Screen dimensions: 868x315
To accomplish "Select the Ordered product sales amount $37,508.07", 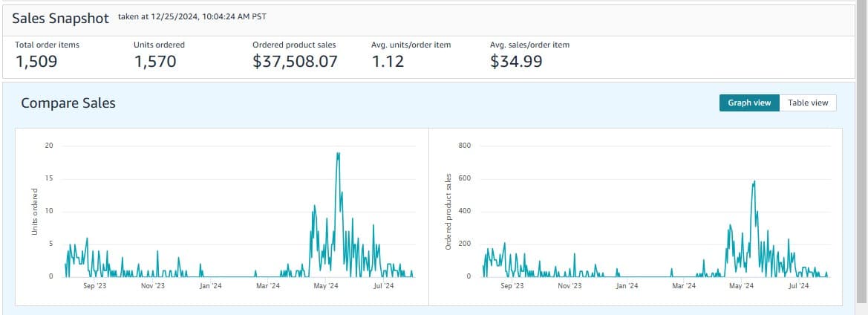I will (x=295, y=62).
